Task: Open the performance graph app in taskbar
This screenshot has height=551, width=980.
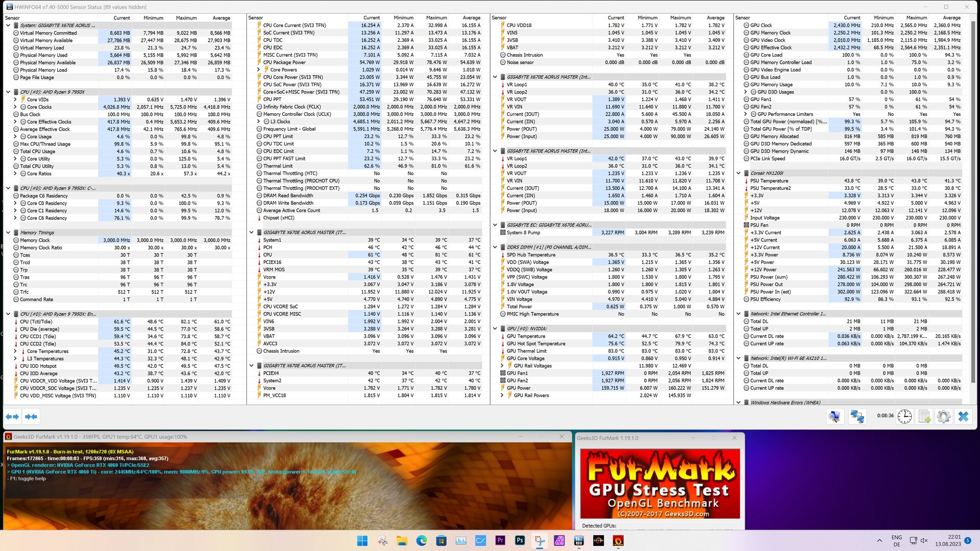Action: point(461,541)
